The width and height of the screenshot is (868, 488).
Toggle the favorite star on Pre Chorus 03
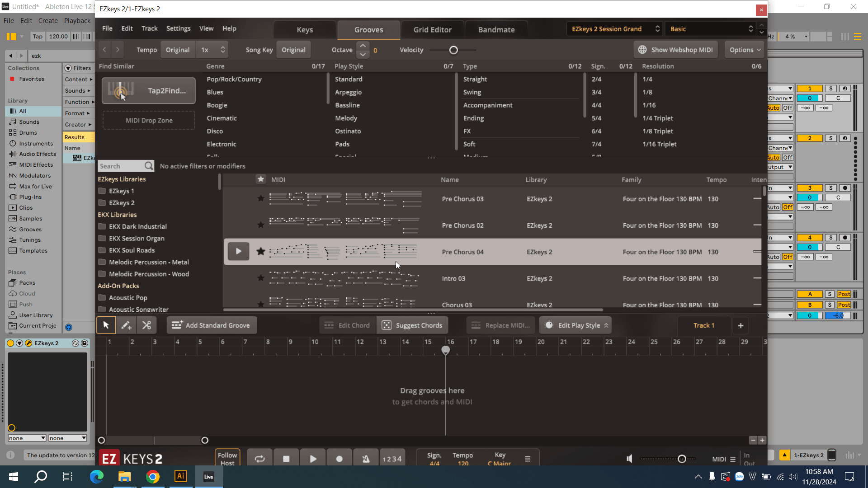point(261,199)
